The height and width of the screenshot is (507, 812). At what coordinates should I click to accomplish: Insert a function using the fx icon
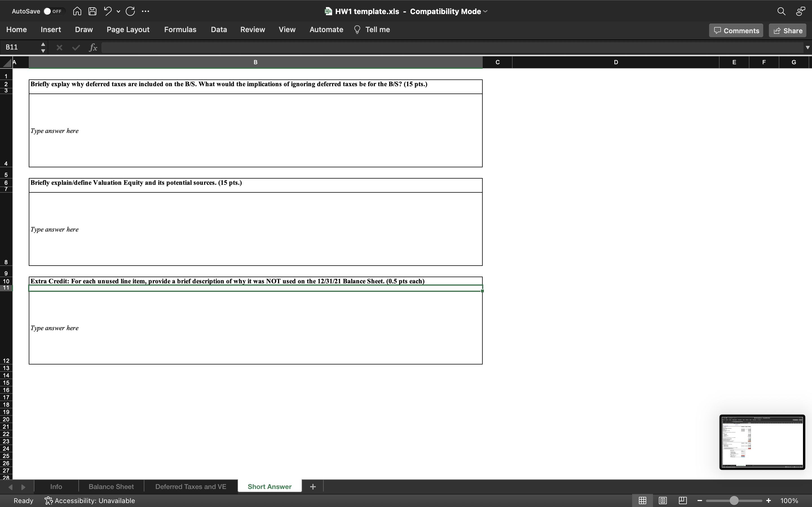[x=93, y=47]
